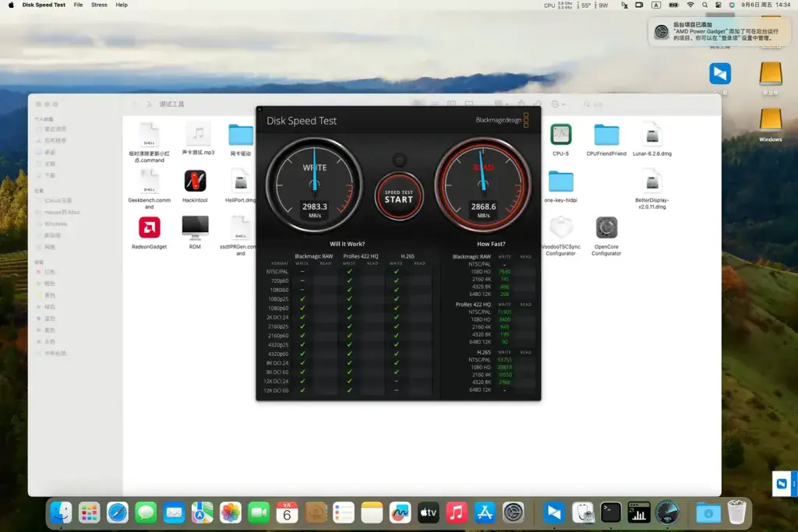Click the input source A icon

656,5
